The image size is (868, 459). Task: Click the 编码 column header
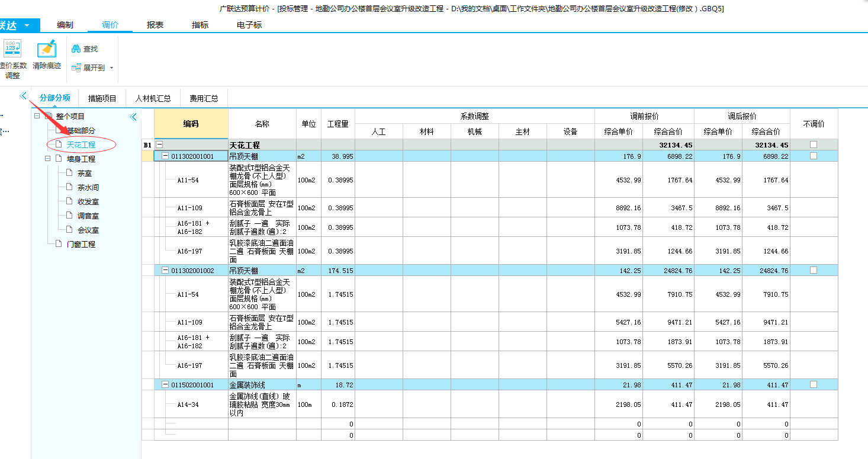pyautogui.click(x=191, y=124)
